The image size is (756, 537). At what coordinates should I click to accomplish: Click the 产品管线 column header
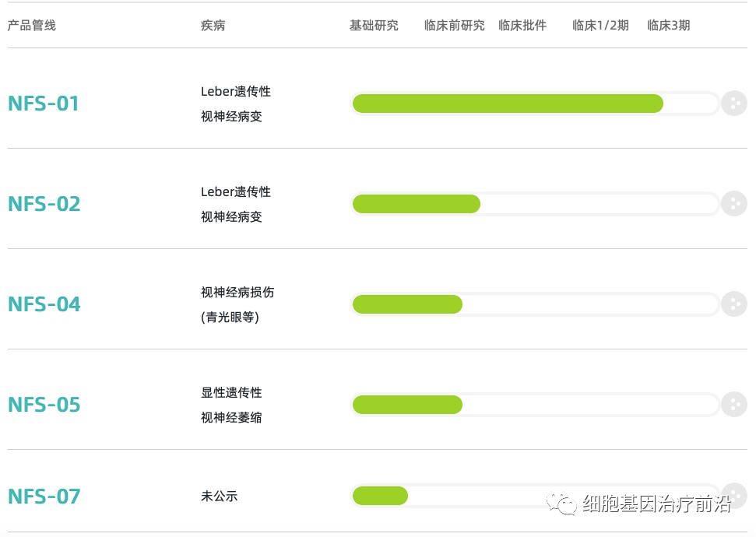pos(32,26)
